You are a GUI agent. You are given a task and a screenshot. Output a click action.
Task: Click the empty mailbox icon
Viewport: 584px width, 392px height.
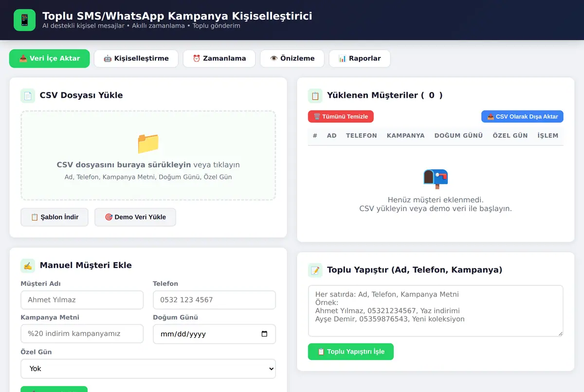436,179
